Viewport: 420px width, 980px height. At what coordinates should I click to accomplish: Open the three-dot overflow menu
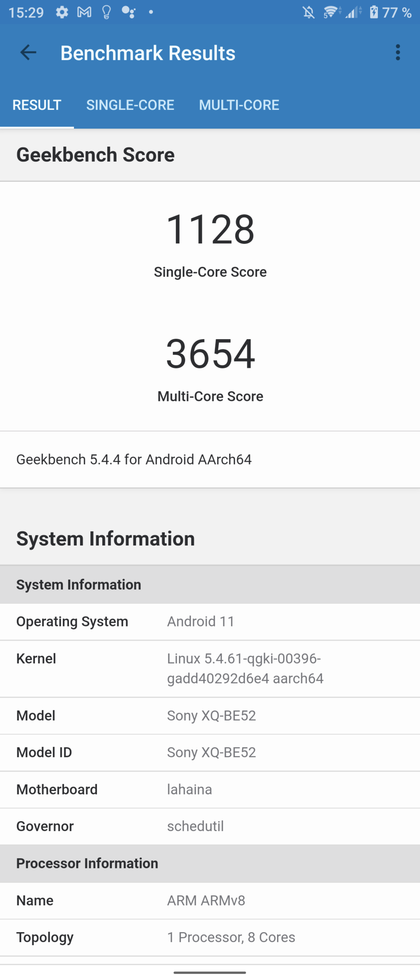click(x=398, y=53)
